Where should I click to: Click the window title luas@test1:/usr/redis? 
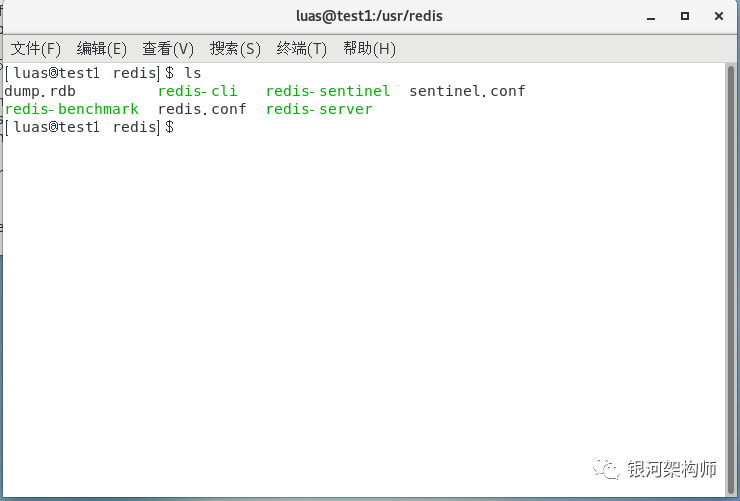tap(370, 16)
